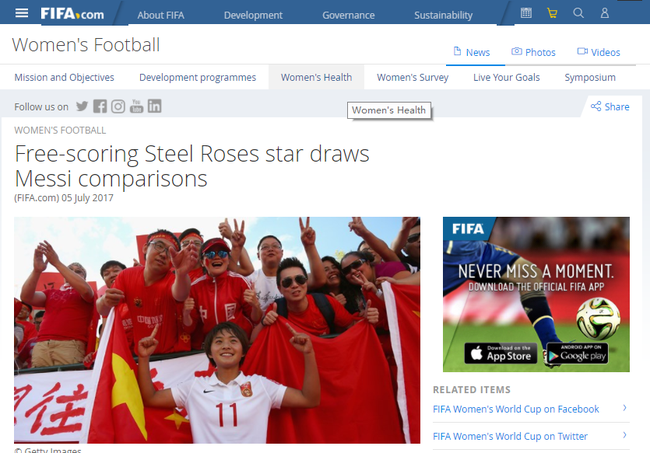Click the App Store download badge

[501, 354]
